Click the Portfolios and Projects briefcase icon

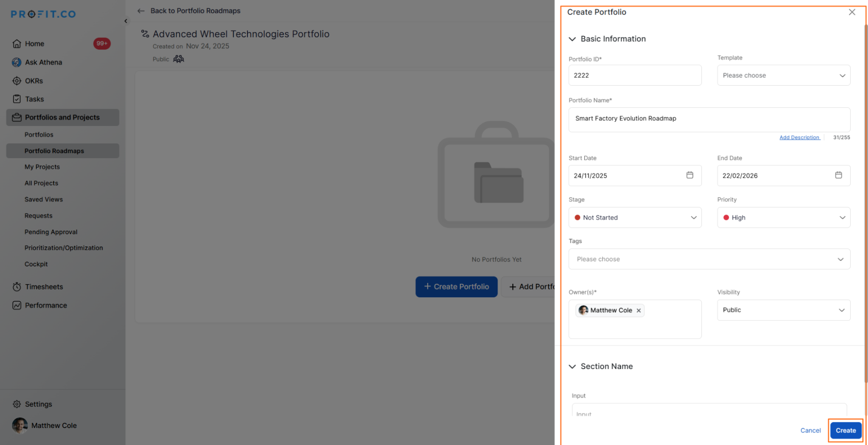click(x=17, y=117)
